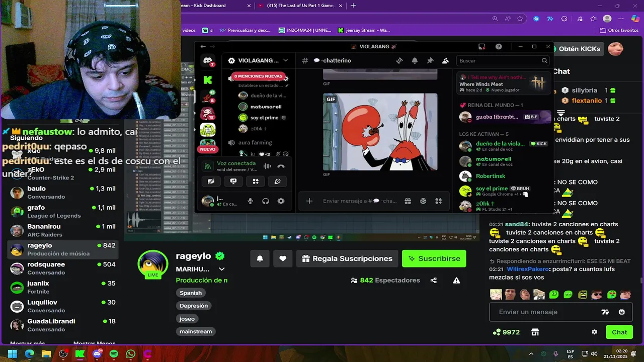This screenshot has height=362, width=644.
Task: Expand stream title chevron under rageylo
Action: [x=221, y=269]
